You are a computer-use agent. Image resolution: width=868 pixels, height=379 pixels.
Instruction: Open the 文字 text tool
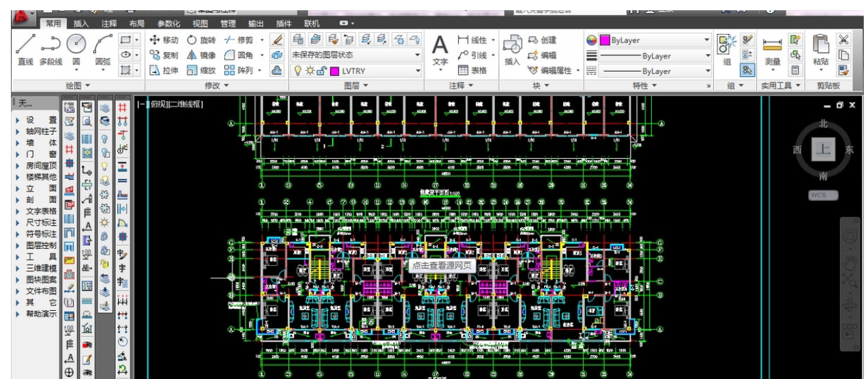pyautogui.click(x=440, y=51)
